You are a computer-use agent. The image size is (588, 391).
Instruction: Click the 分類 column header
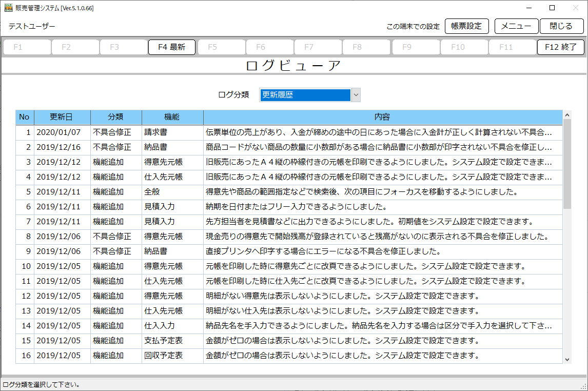(x=116, y=117)
